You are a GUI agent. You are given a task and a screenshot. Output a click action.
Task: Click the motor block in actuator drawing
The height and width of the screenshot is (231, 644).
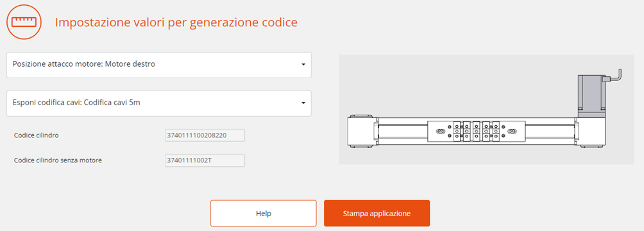tap(591, 92)
